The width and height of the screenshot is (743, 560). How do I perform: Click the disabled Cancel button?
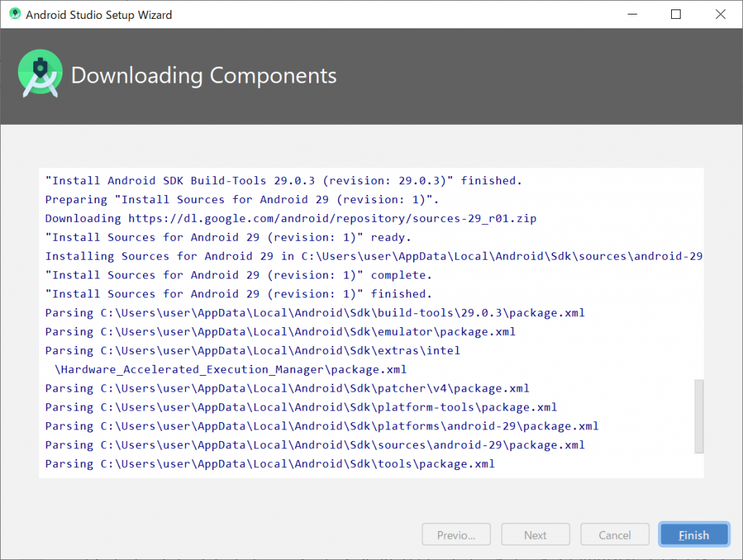[x=615, y=535]
